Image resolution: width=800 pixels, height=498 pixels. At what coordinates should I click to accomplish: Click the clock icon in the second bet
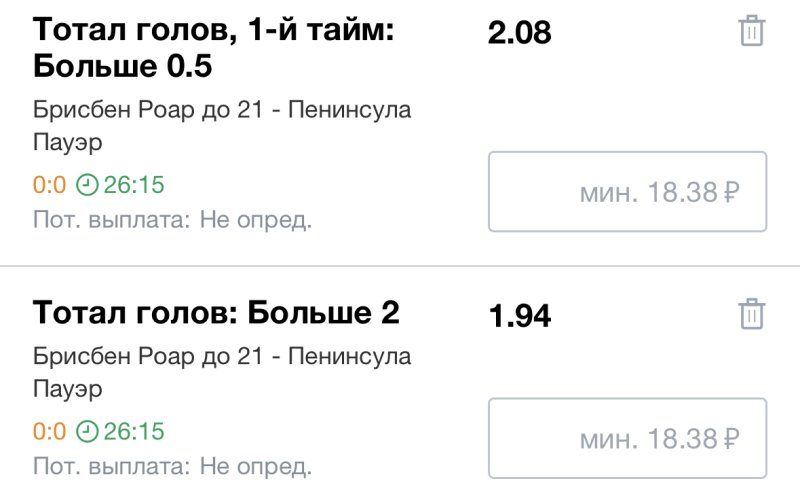coord(88,432)
